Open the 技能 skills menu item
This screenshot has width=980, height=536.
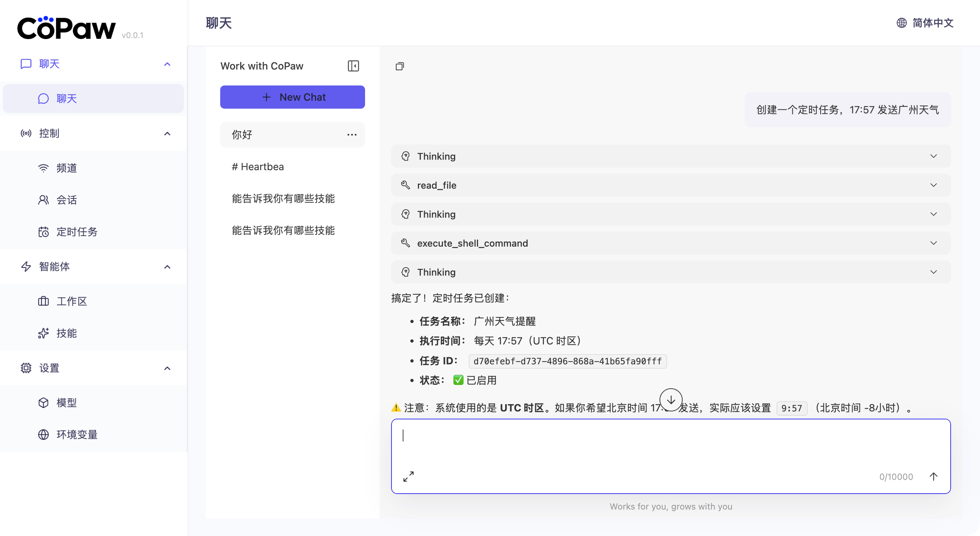pos(67,333)
